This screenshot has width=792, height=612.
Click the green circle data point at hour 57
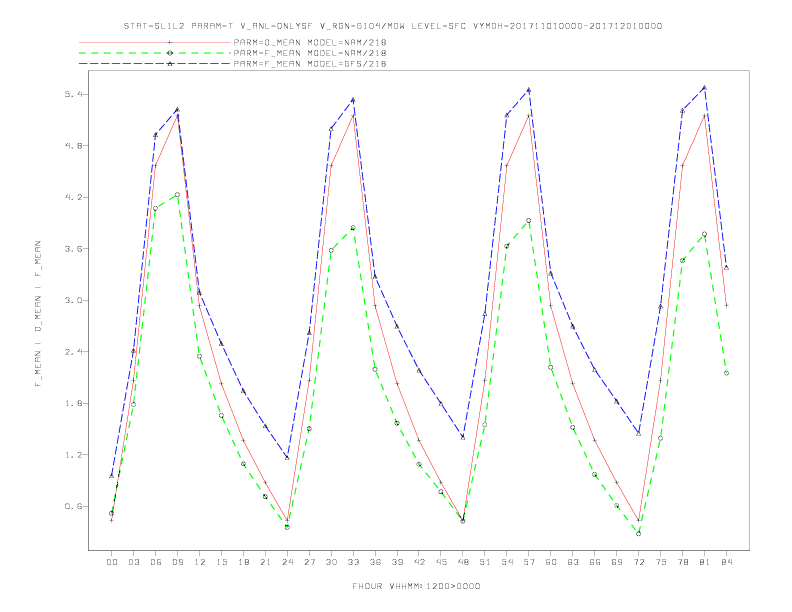(529, 221)
